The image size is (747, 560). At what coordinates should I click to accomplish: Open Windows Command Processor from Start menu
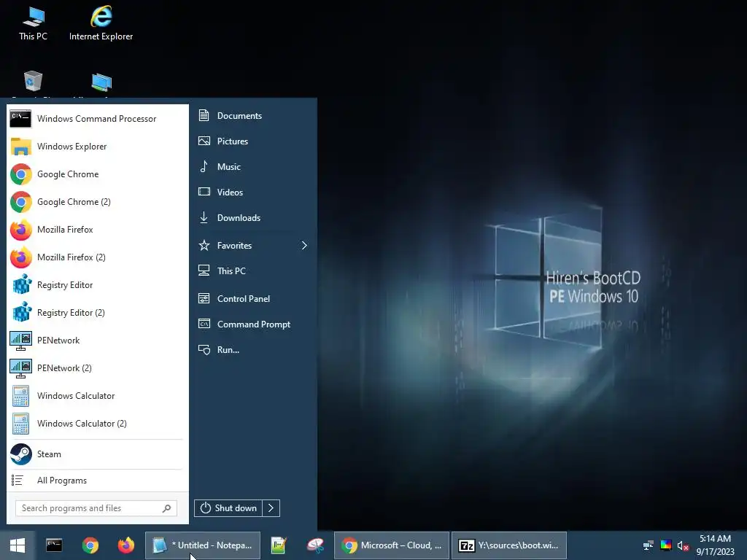tap(97, 119)
